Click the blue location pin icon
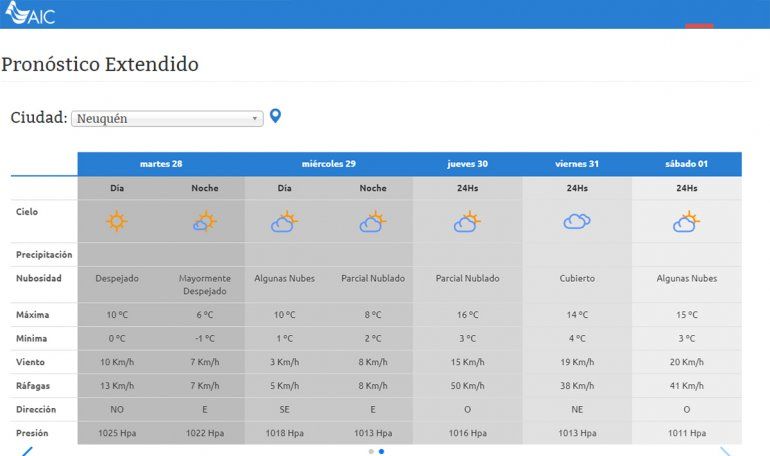 (275, 116)
